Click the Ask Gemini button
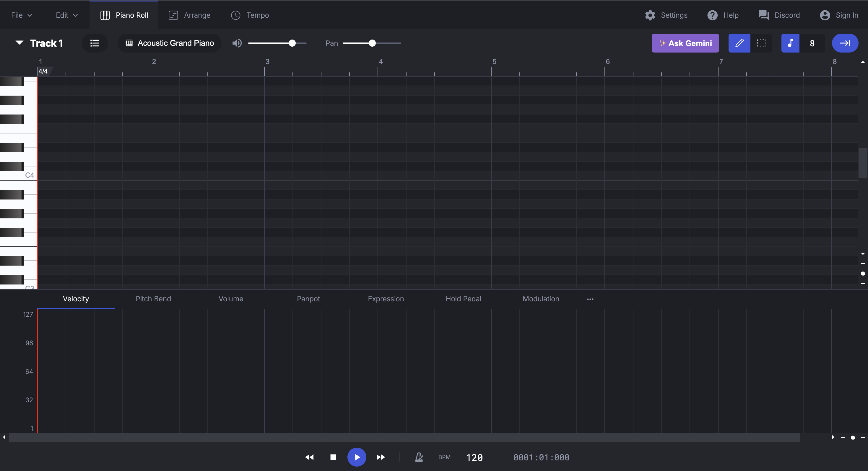Screen dimensions: 868x471 [685, 43]
